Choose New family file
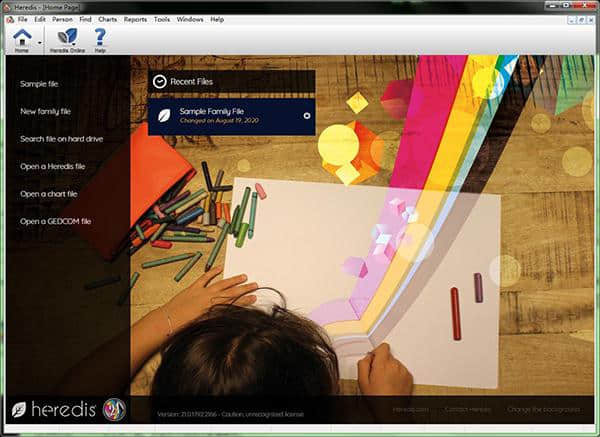Viewport: 600px width, 437px height. [x=46, y=111]
